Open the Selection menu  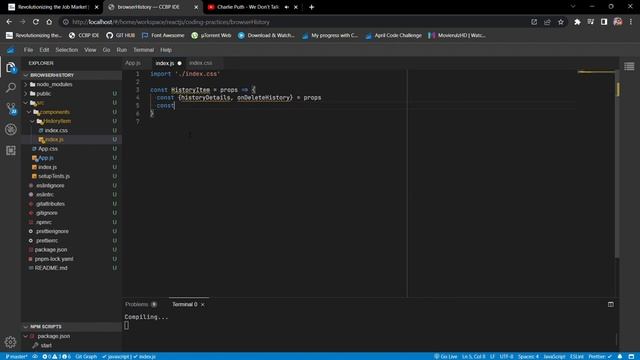coord(67,50)
